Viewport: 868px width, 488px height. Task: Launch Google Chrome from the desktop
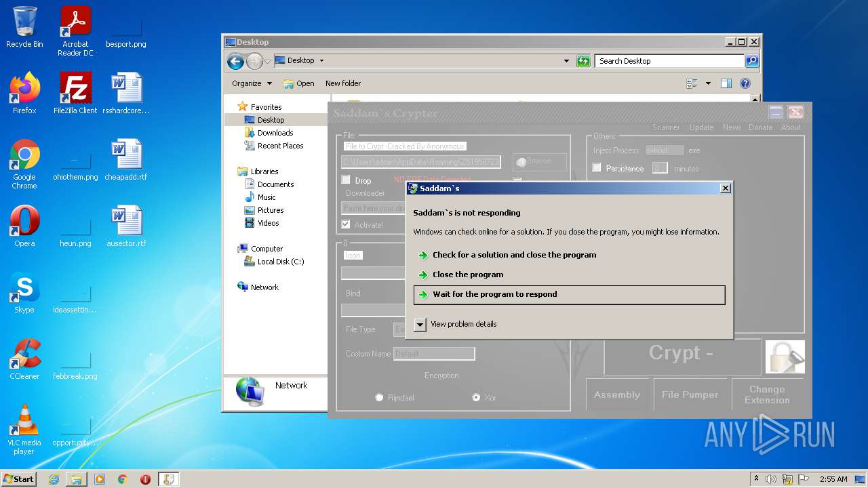pyautogui.click(x=24, y=164)
